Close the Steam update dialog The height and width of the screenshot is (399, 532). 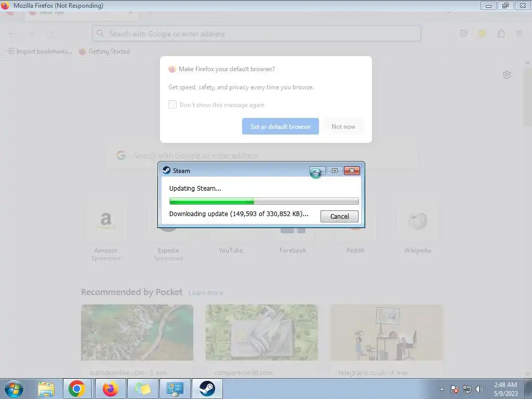click(x=352, y=170)
